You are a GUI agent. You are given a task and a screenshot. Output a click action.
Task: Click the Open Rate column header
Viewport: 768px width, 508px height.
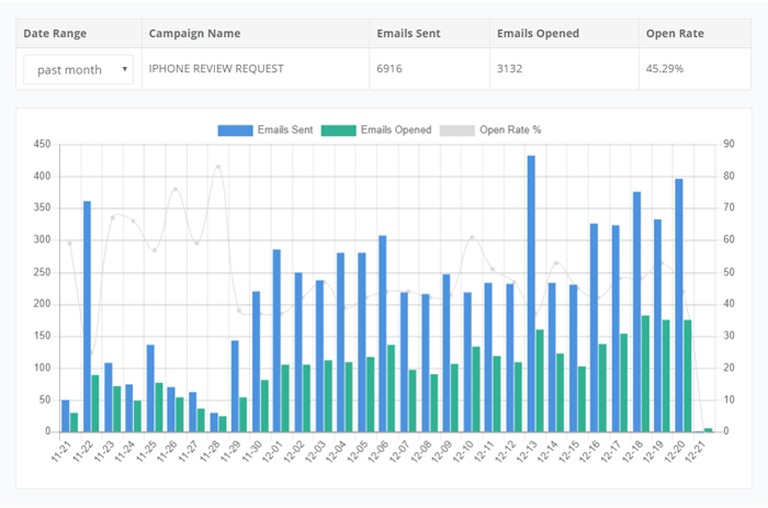(x=676, y=33)
